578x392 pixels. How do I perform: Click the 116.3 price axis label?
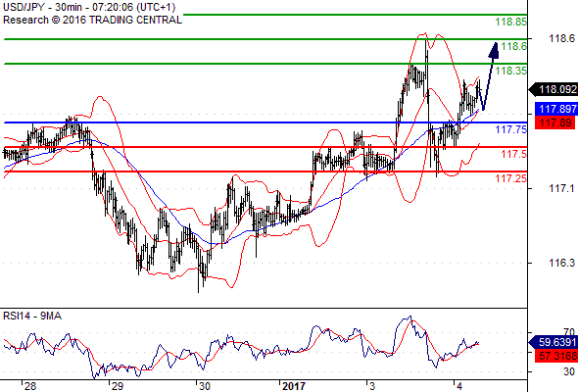point(561,263)
